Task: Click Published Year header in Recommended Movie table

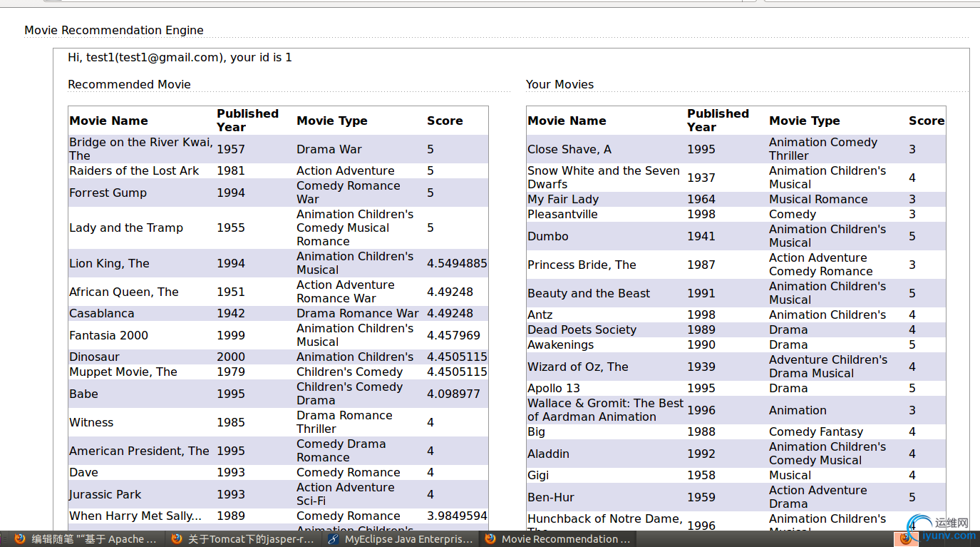Action: tap(247, 121)
